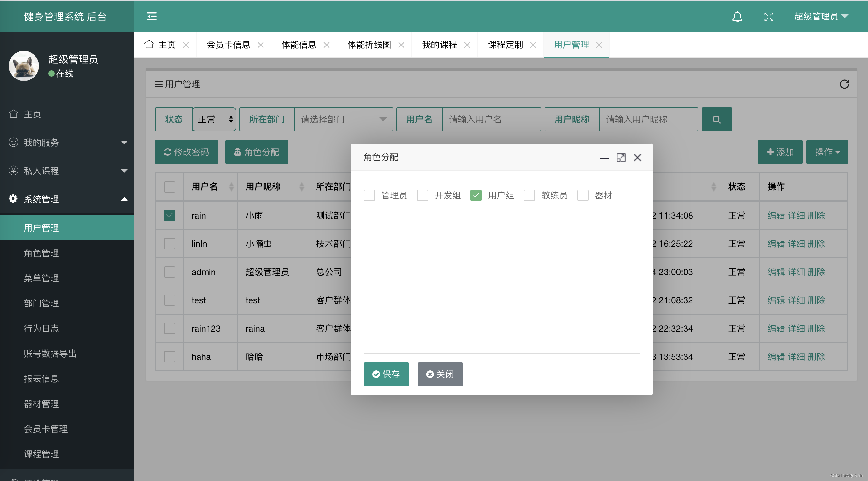Click the 添加 button

(780, 152)
